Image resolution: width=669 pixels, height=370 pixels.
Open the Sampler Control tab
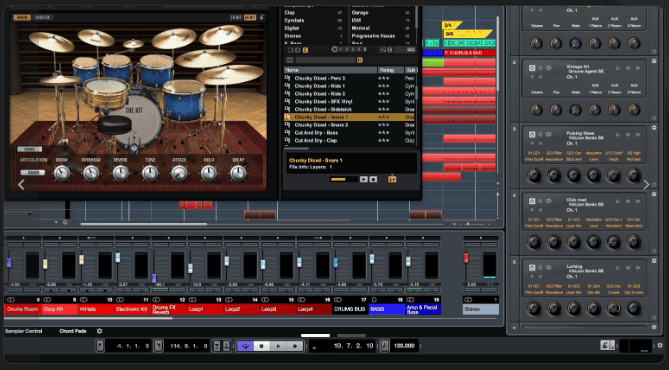coord(23,331)
